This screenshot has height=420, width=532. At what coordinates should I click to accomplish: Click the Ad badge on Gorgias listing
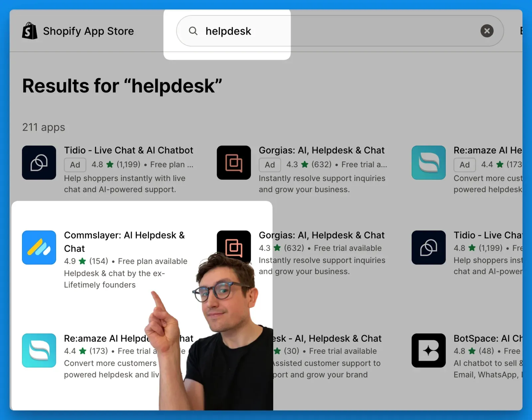point(270,165)
